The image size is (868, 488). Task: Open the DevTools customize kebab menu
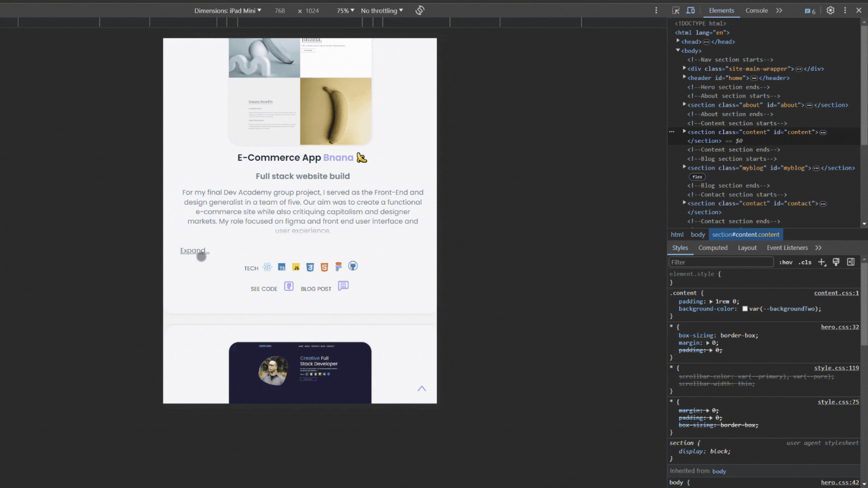[845, 10]
